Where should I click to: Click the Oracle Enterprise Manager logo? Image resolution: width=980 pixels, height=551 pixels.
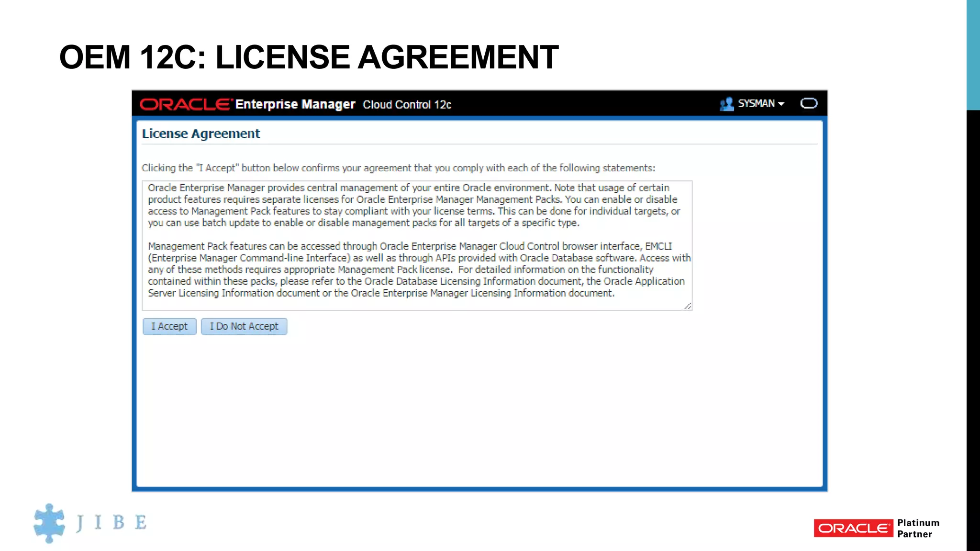coord(247,104)
